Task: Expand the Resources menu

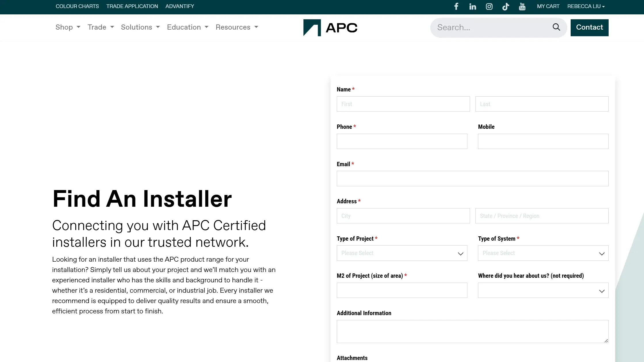Action: (x=237, y=27)
